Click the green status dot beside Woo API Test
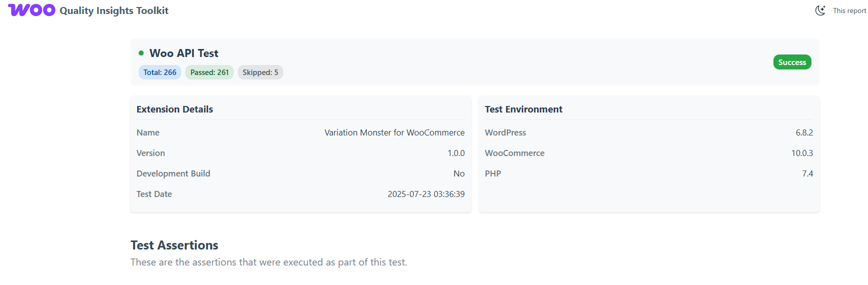The height and width of the screenshot is (285, 868). point(141,53)
